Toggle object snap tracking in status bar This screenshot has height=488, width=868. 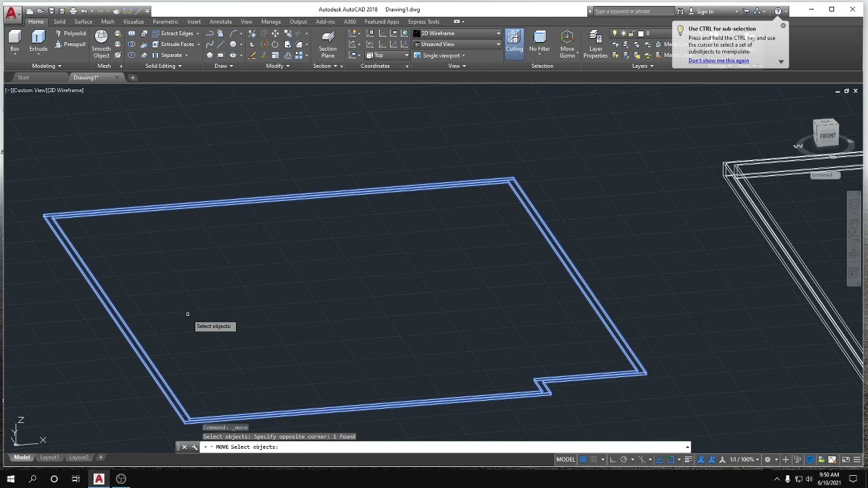pos(660,460)
